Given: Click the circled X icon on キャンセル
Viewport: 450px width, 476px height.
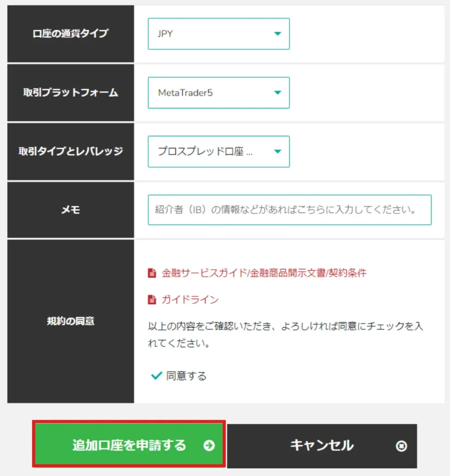Looking at the screenshot, I should tap(401, 446).
